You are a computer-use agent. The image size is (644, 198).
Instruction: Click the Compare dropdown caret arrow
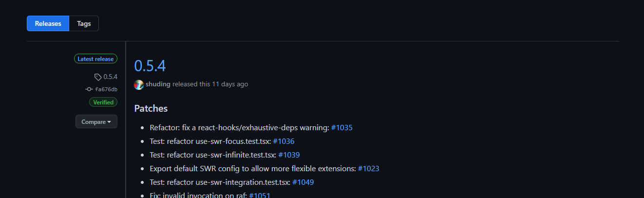[x=109, y=122]
